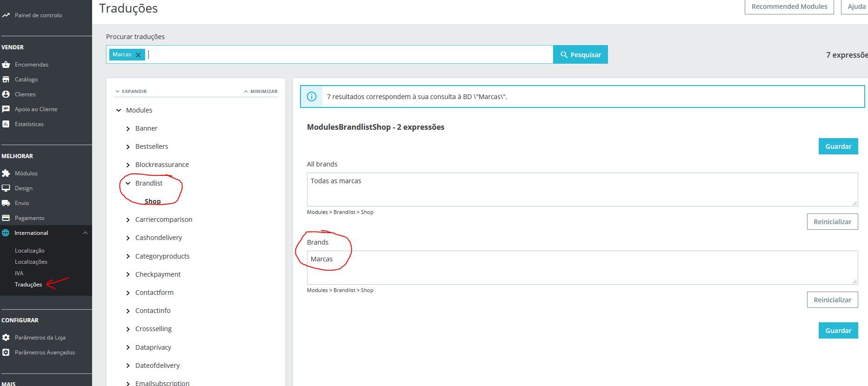The width and height of the screenshot is (868, 386).
Task: Select the Emailsubscription tree item
Action: click(162, 383)
